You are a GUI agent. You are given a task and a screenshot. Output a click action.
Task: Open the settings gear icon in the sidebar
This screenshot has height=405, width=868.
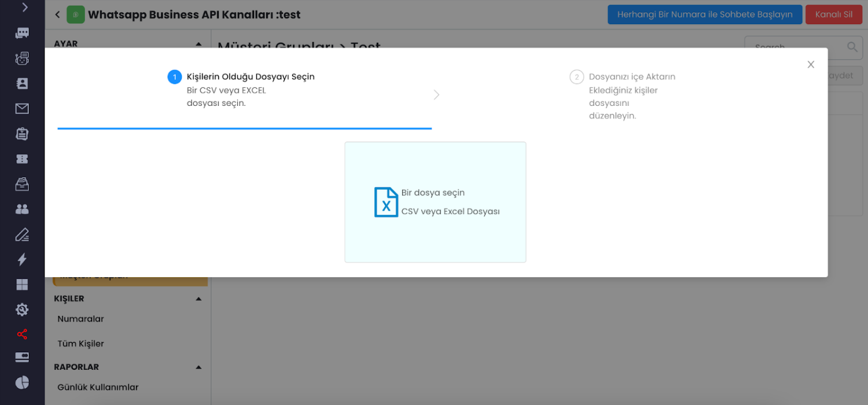(x=22, y=310)
